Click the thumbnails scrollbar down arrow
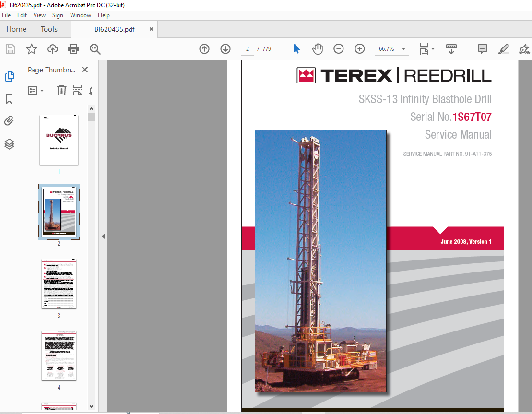532x414 pixels. pos(91,406)
